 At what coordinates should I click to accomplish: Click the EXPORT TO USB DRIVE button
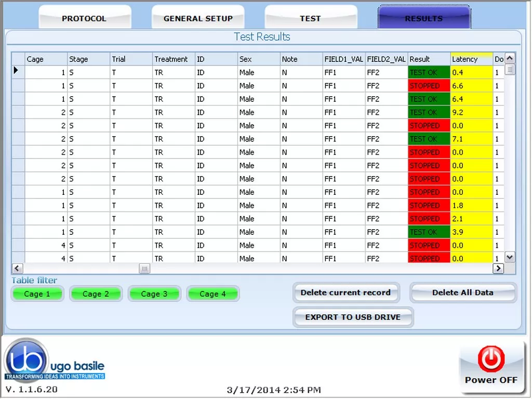[x=353, y=317]
